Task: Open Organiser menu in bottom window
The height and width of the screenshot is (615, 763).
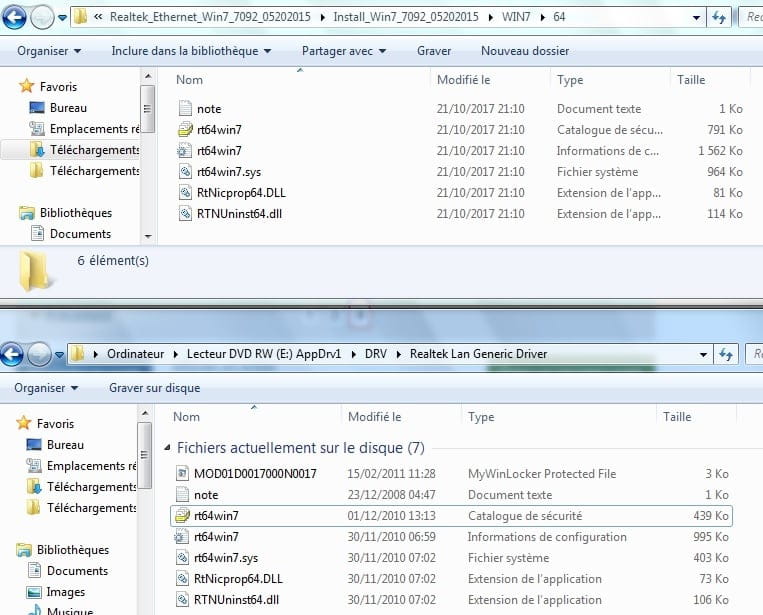Action: click(x=46, y=388)
